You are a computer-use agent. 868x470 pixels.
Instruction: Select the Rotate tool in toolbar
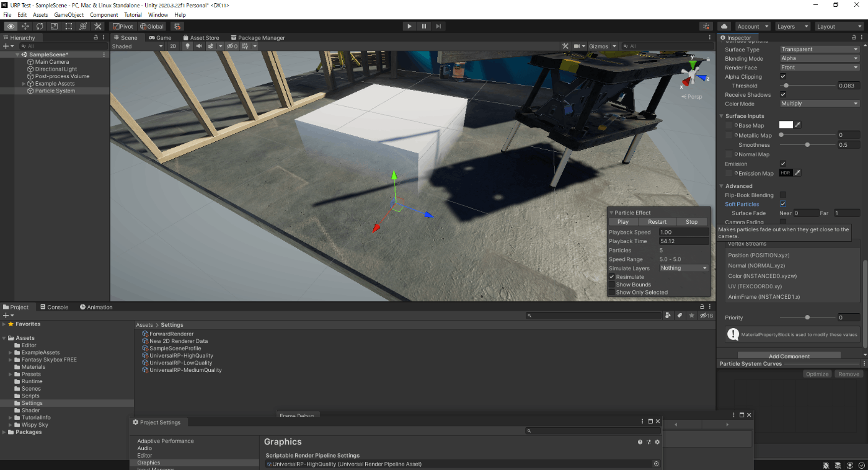click(40, 27)
